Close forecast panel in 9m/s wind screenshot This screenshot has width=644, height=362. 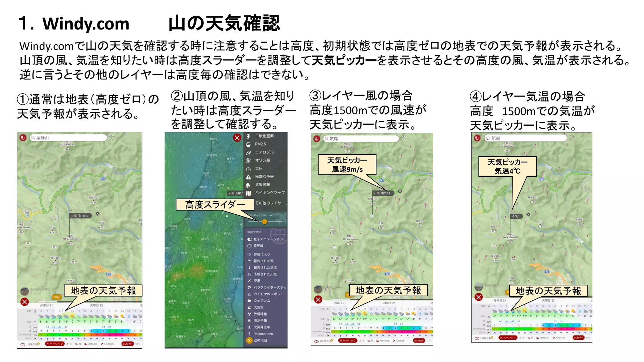pos(318,299)
